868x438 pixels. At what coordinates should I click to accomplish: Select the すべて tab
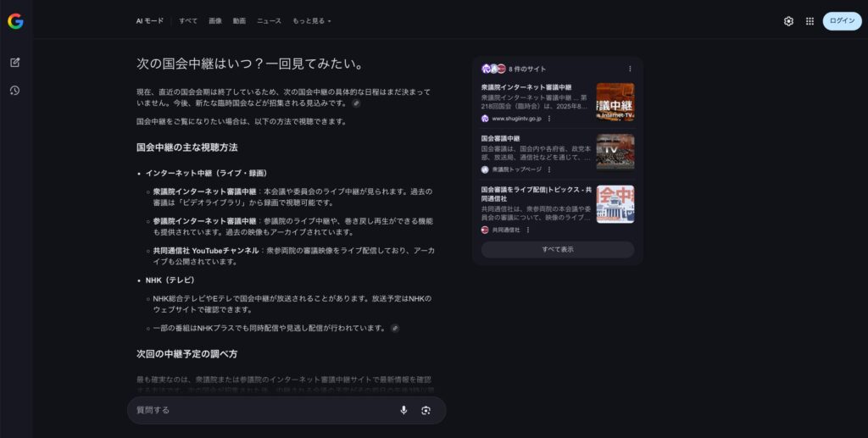(188, 21)
